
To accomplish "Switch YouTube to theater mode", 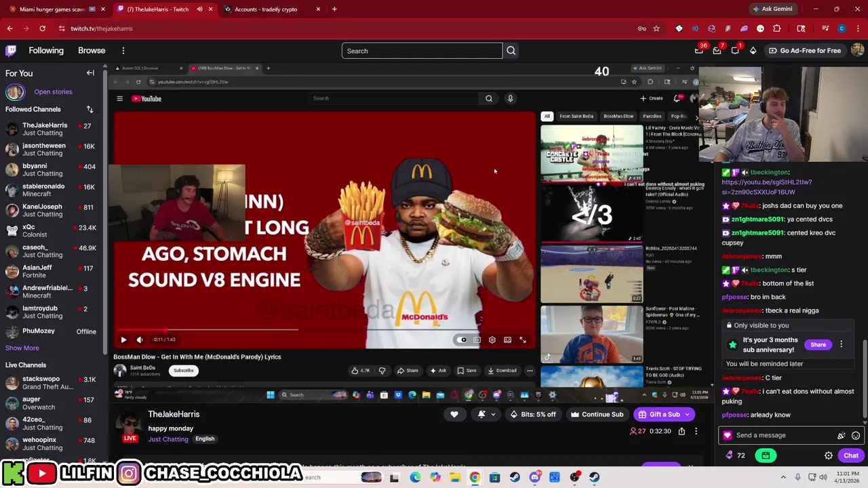I will click(507, 340).
